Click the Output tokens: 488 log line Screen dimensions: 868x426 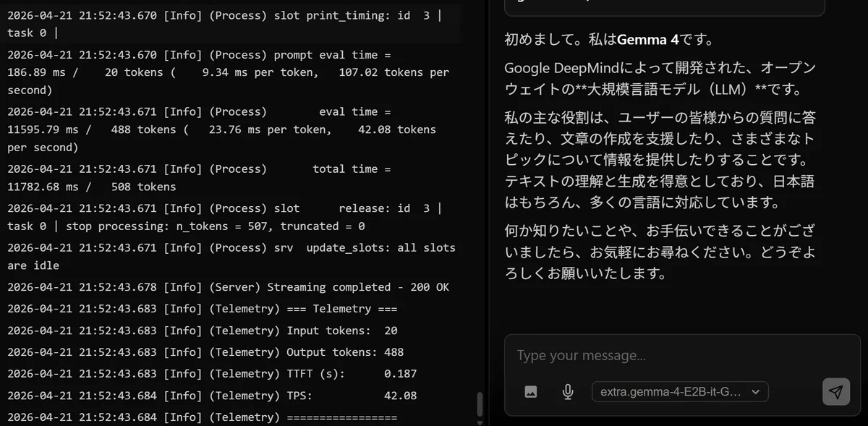205,352
